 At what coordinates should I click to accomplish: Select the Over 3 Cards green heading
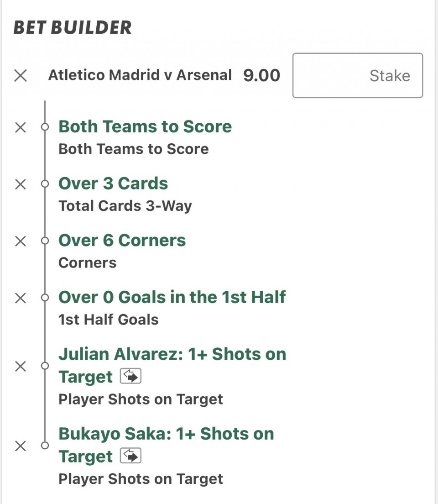click(x=113, y=184)
